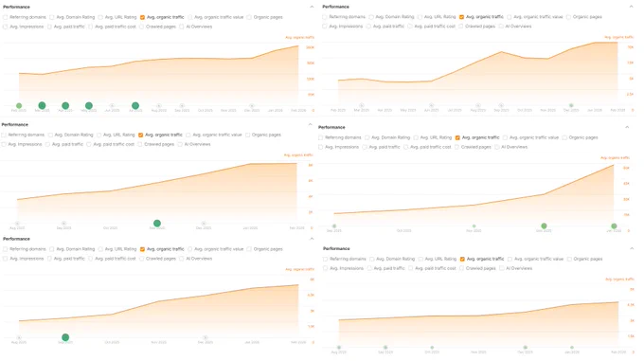Enable Avg. paid traffic cost in bottom-right panel
Screen dimensions: 644x361
411,268
